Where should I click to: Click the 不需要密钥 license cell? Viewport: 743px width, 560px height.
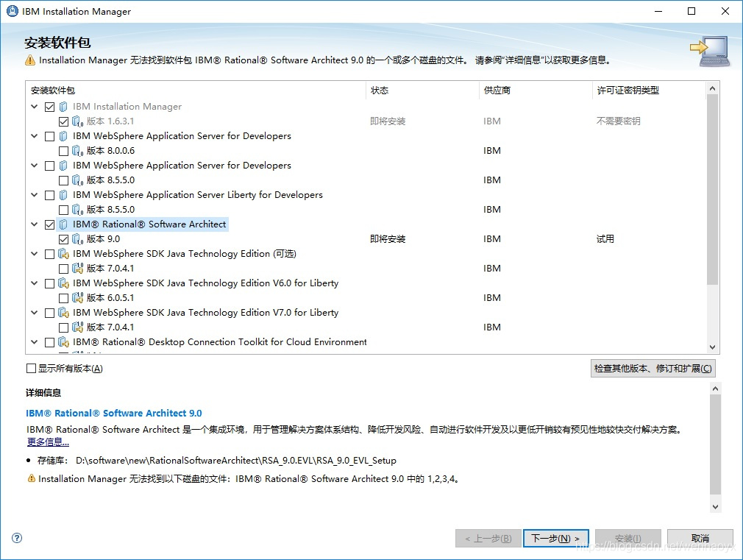(x=619, y=121)
